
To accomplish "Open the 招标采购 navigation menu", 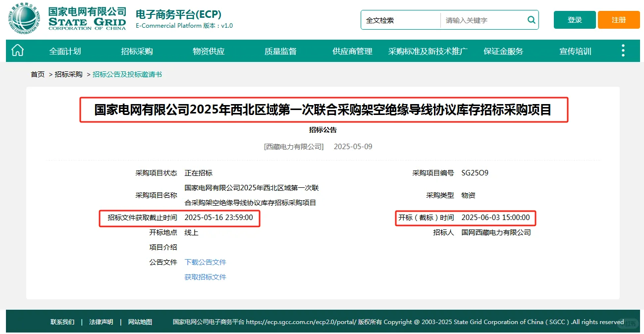I will pyautogui.click(x=137, y=50).
